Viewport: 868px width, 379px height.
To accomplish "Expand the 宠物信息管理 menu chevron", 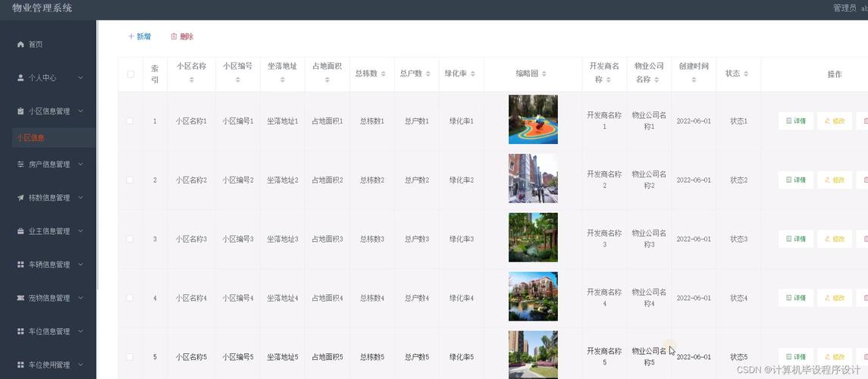I will (80, 298).
